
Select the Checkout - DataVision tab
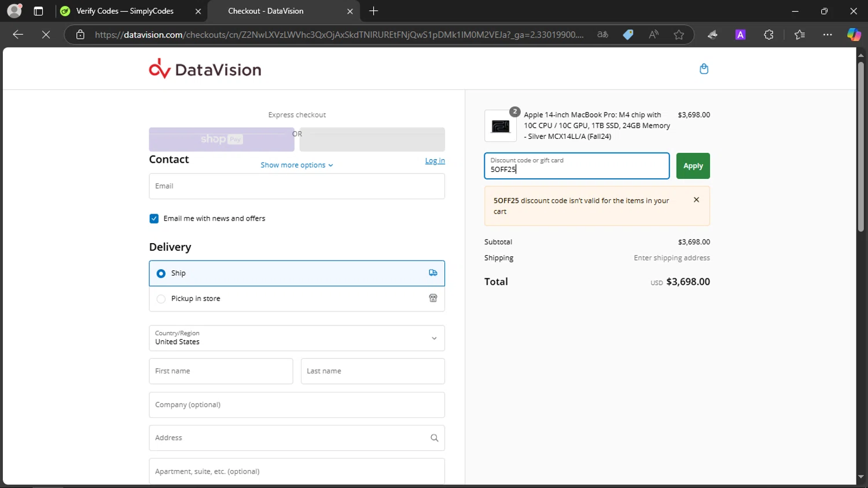pyautogui.click(x=266, y=11)
